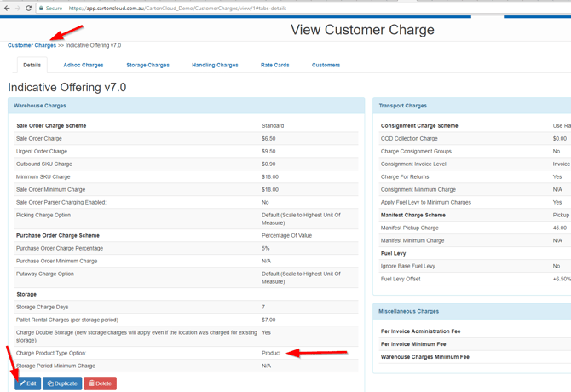This screenshot has width=571, height=392.
Task: Click the Manifest Minimum Charge label
Action: pyautogui.click(x=412, y=240)
